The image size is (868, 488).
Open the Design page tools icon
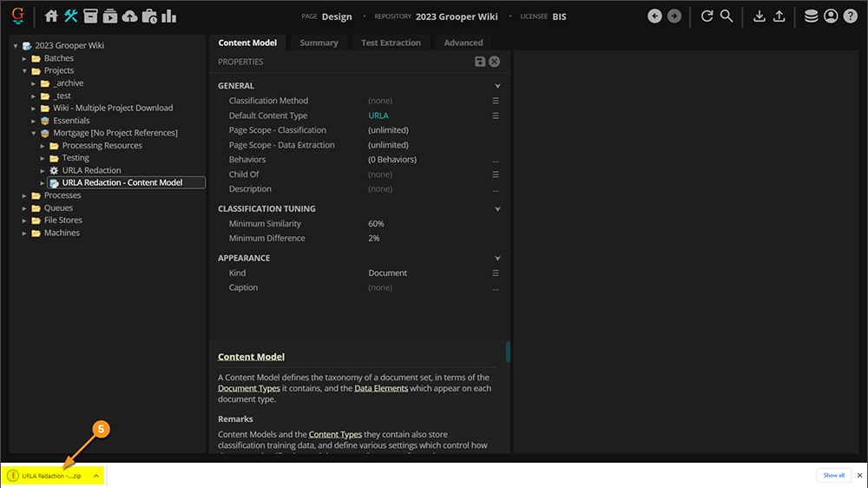pyautogui.click(x=71, y=16)
